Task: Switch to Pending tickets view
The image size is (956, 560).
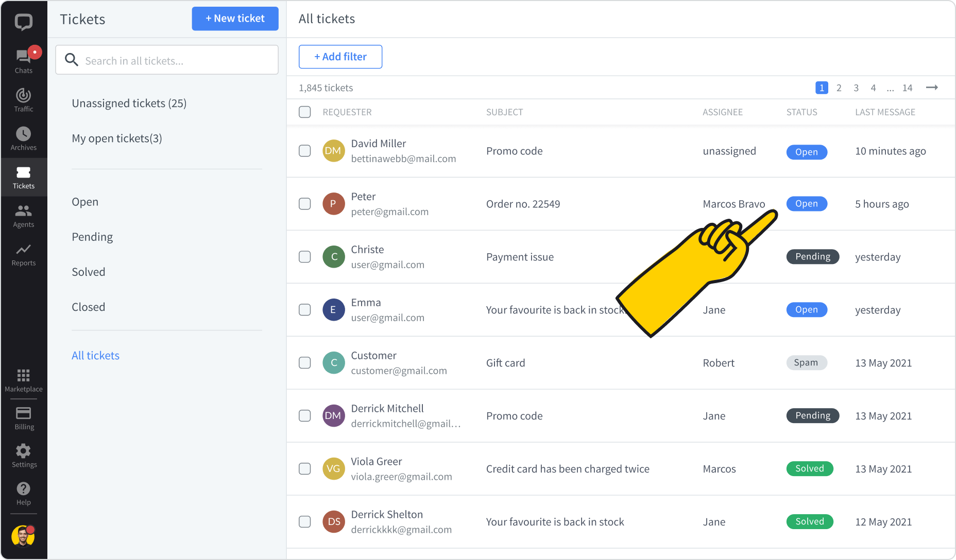Action: (92, 237)
